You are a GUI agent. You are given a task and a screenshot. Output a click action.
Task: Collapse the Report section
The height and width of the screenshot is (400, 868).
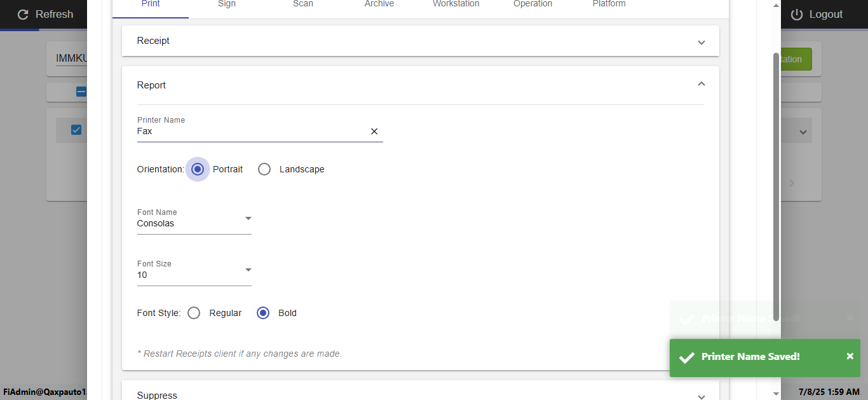coord(701,84)
